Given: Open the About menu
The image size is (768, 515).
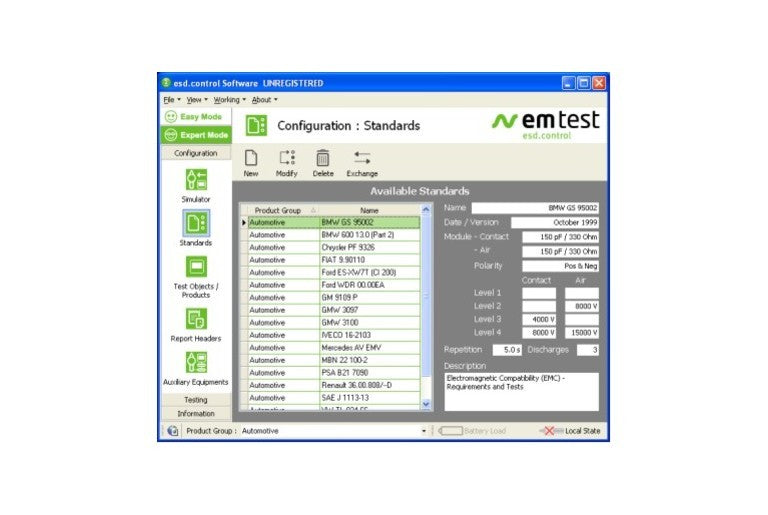Looking at the screenshot, I should point(264,99).
